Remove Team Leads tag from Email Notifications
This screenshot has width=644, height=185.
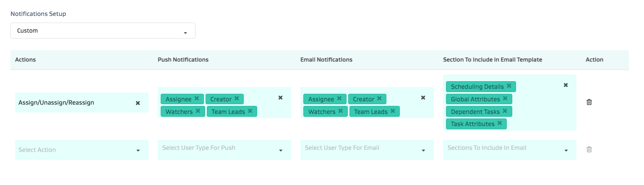[x=393, y=111]
